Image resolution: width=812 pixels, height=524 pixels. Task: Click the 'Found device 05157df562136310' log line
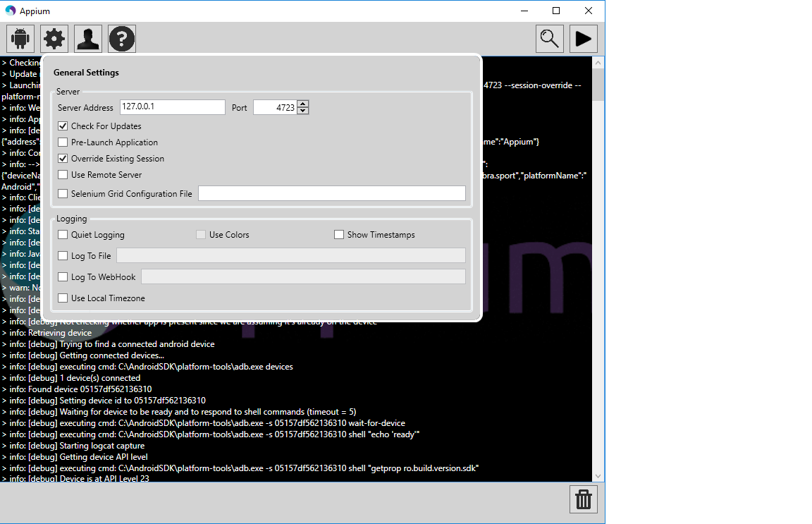click(x=77, y=389)
